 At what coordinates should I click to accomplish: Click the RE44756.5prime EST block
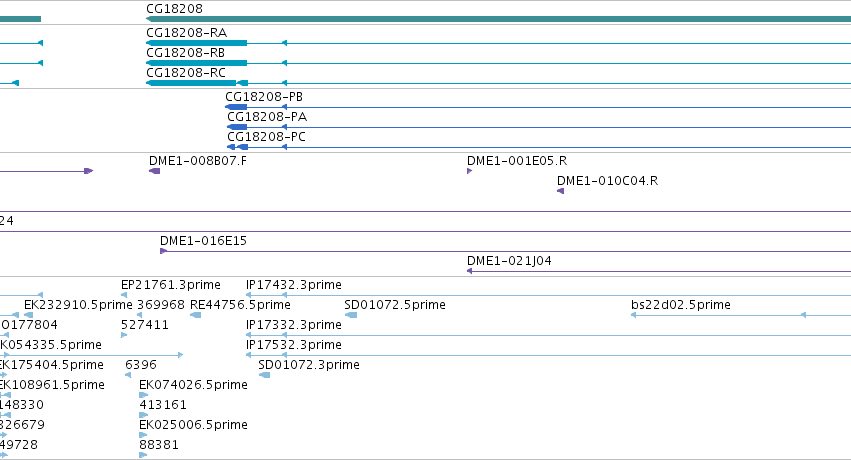pos(195,315)
